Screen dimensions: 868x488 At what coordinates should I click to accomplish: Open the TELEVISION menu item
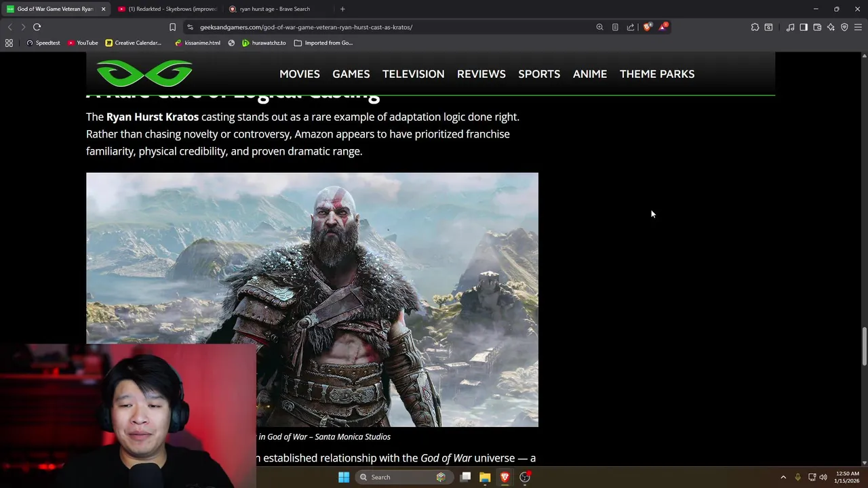pos(414,74)
